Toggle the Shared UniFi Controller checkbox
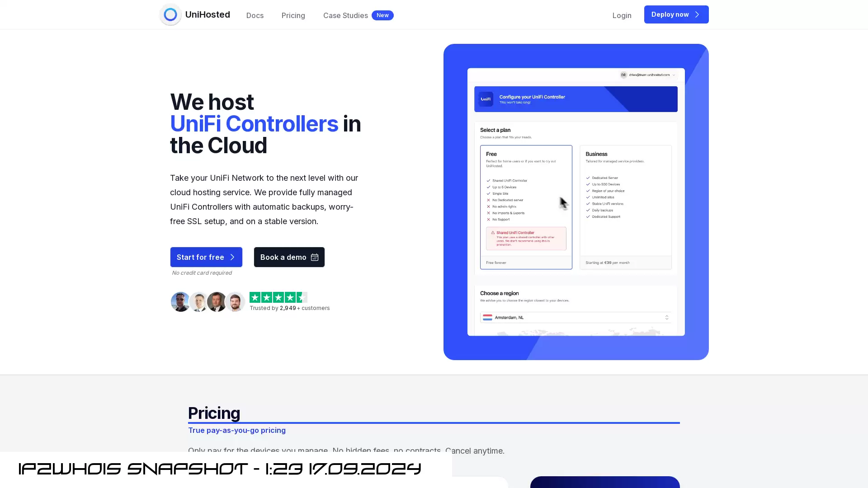 click(488, 181)
